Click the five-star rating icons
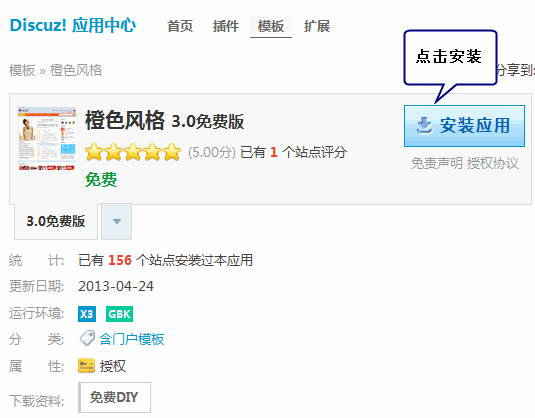Viewport: 535px width, 418px height. click(133, 152)
